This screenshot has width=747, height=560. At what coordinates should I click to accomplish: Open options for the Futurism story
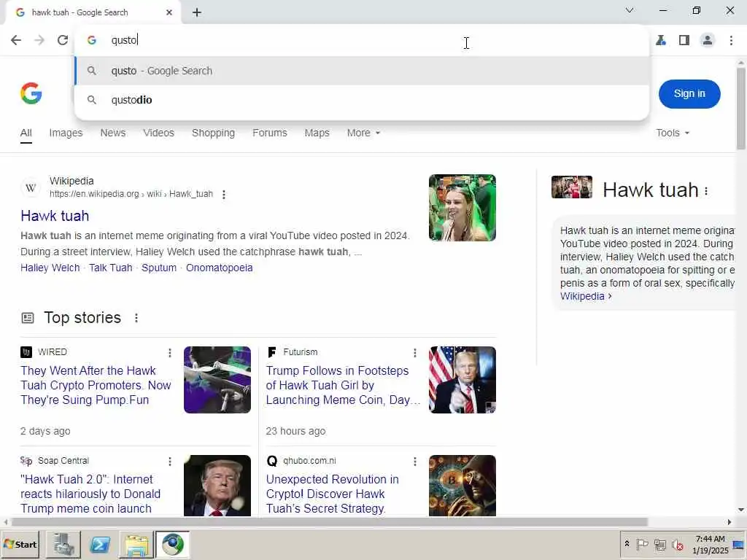(415, 353)
